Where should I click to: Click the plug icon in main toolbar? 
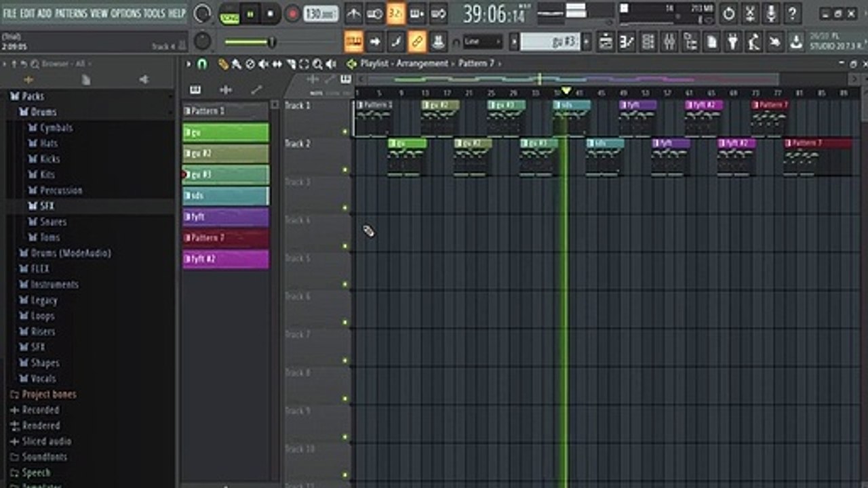(732, 42)
